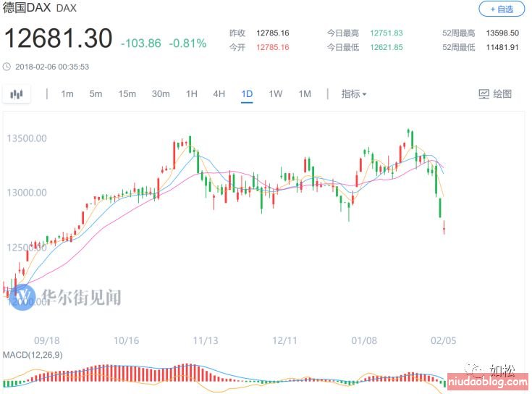Click the clock icon beside the timestamp

(x=7, y=67)
